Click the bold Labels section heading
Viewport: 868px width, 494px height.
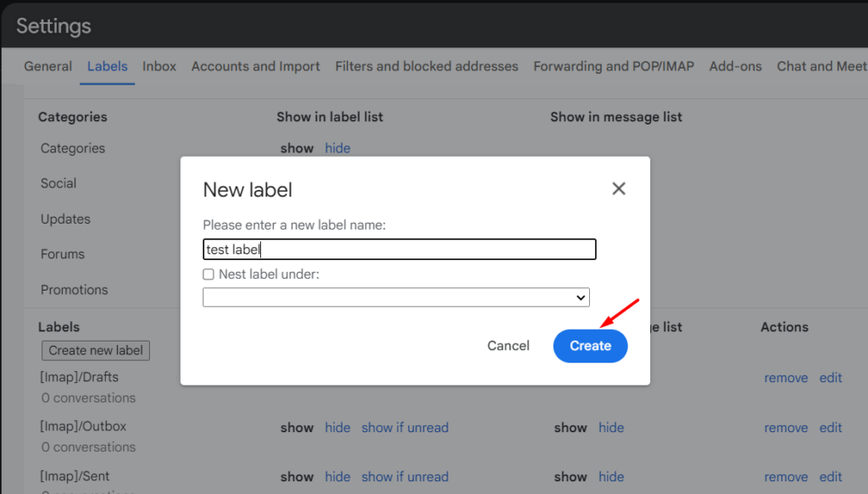pos(58,327)
